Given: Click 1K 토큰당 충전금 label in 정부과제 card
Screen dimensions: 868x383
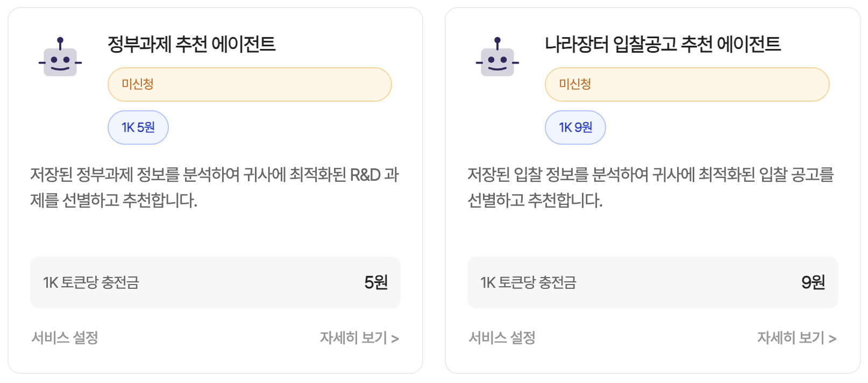Looking at the screenshot, I should pyautogui.click(x=91, y=282).
